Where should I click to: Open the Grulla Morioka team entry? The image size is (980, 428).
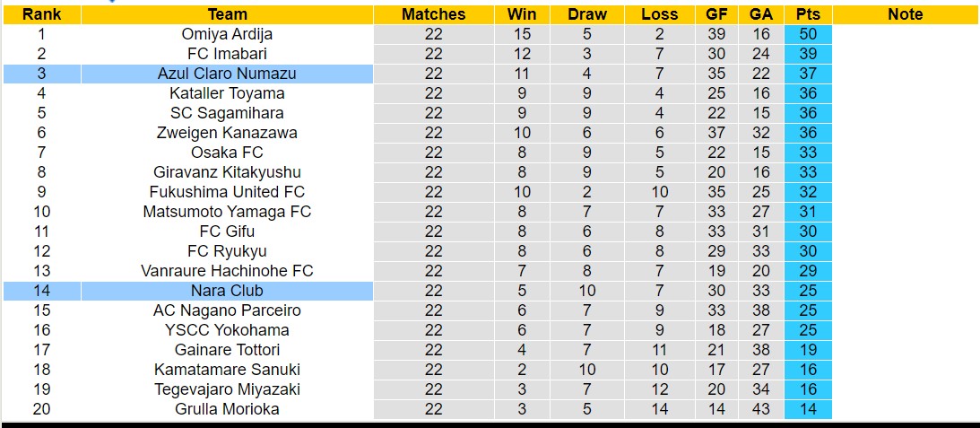point(227,409)
